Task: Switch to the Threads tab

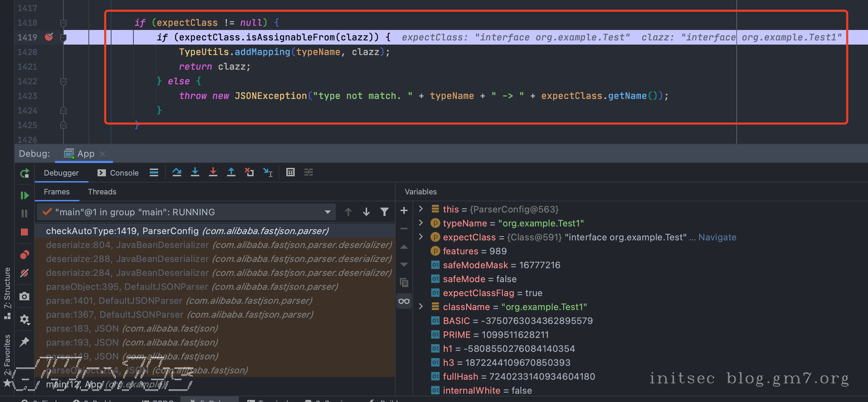Action: 102,192
